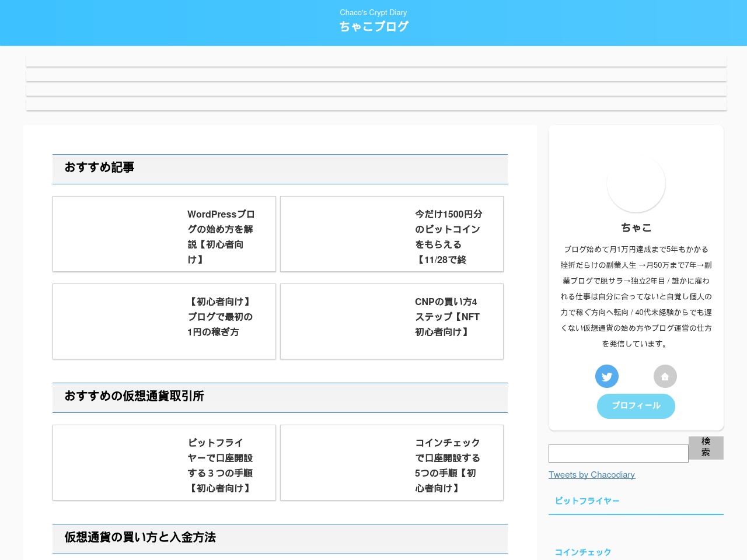
Task: Open Tweets by Chacodiary link
Action: [x=592, y=475]
